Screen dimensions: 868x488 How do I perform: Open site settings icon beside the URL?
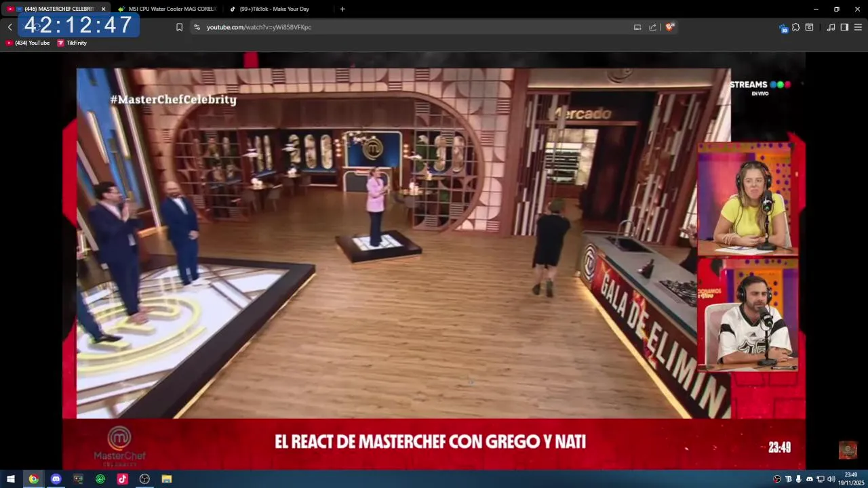(197, 27)
